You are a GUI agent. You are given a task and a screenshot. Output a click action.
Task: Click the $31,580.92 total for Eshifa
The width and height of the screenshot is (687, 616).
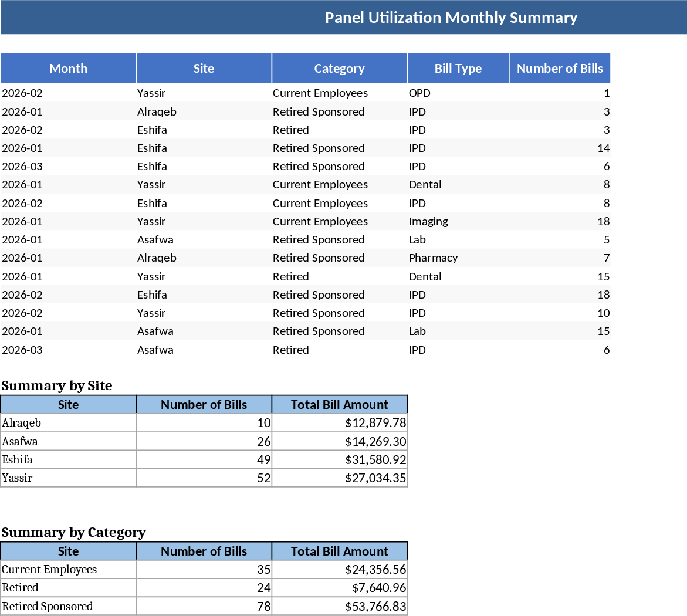pos(340,459)
